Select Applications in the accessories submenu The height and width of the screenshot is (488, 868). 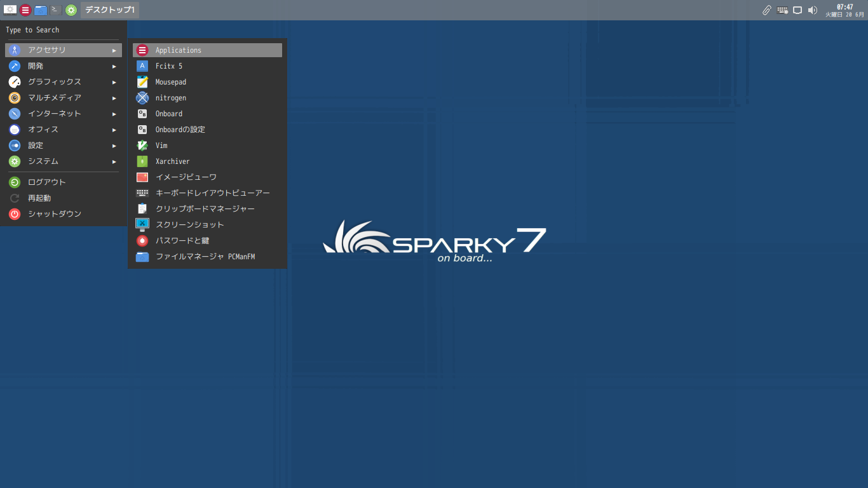pyautogui.click(x=207, y=50)
